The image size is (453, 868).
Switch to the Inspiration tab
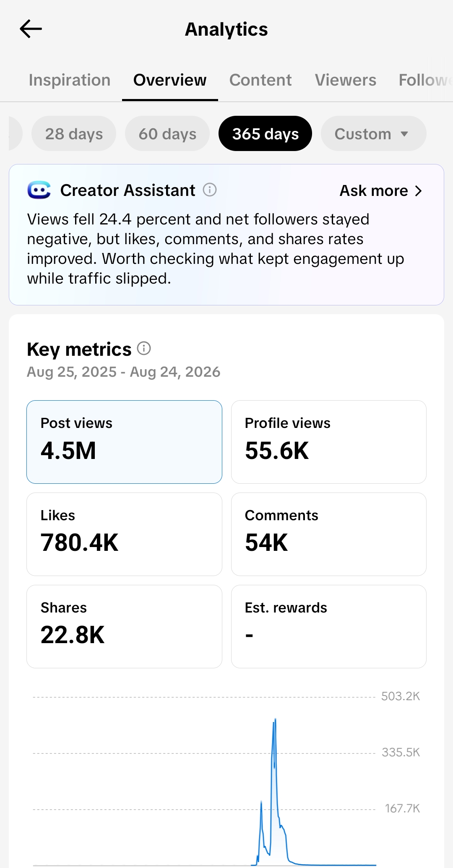[x=70, y=80]
